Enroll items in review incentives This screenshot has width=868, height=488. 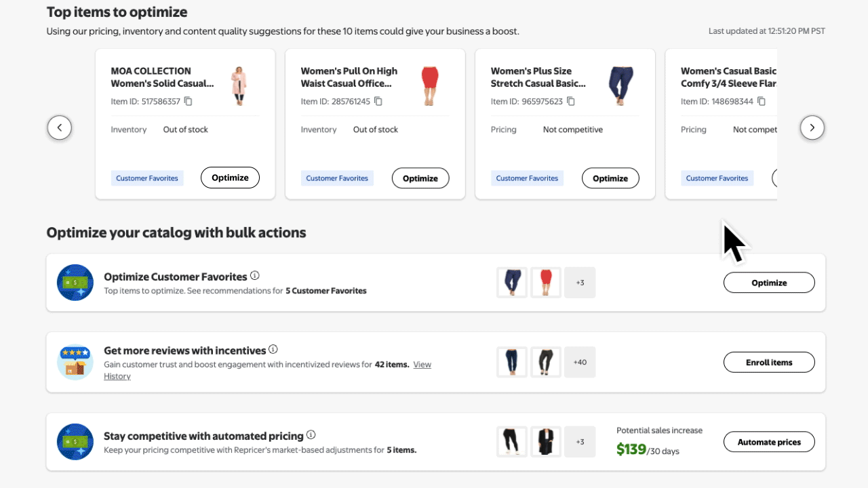(769, 362)
